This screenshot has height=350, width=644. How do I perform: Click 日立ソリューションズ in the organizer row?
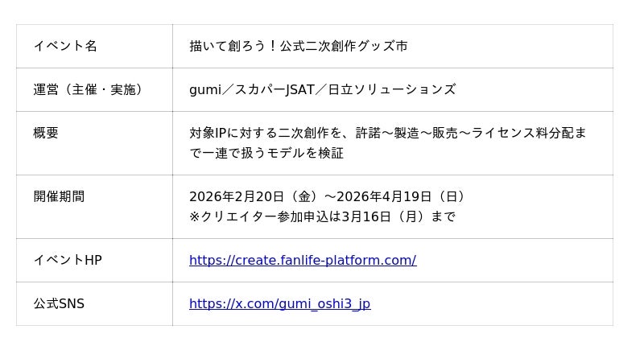click(392, 89)
